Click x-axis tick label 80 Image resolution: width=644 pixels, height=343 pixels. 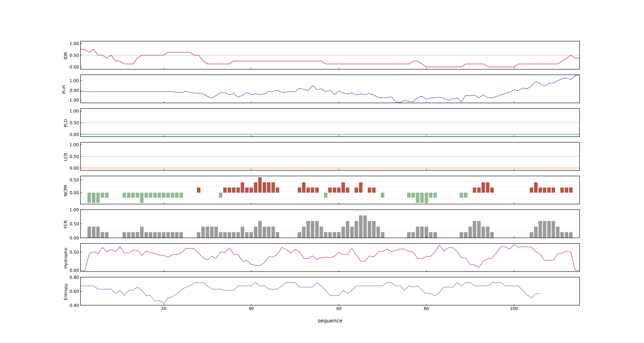coord(426,309)
